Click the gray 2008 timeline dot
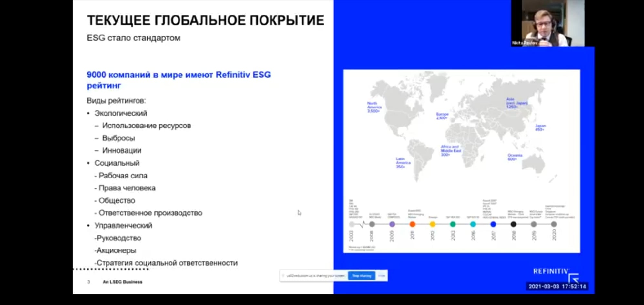The height and width of the screenshot is (305, 644). (372, 224)
